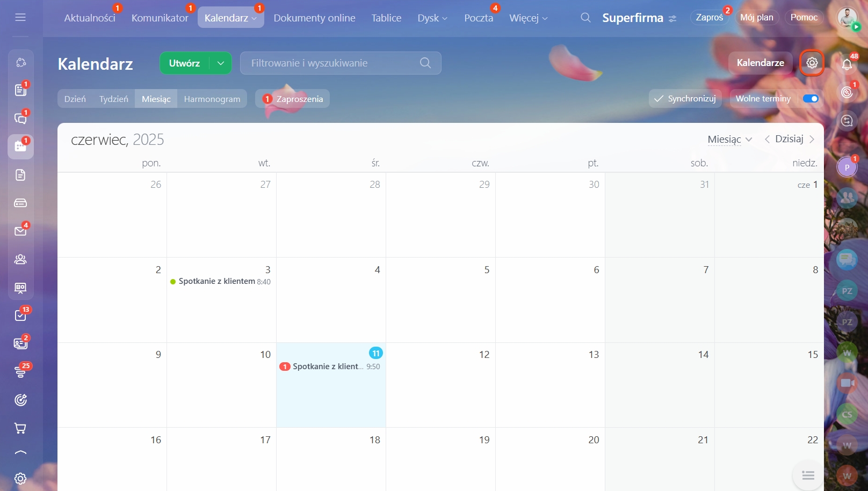Open the user profile avatar
Screen dimensions: 868x491
coord(847,17)
